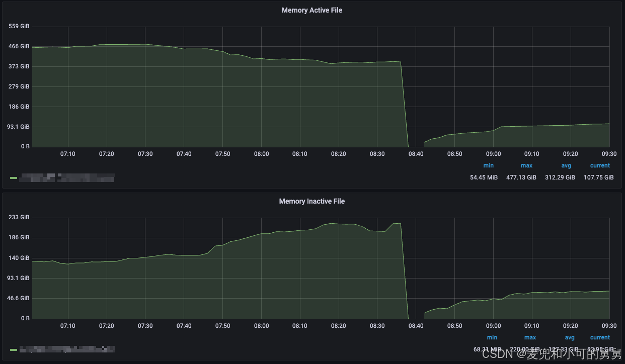Toggle the blurred series name in Memory Inactive File legend
The height and width of the screenshot is (364, 625).
[67, 349]
